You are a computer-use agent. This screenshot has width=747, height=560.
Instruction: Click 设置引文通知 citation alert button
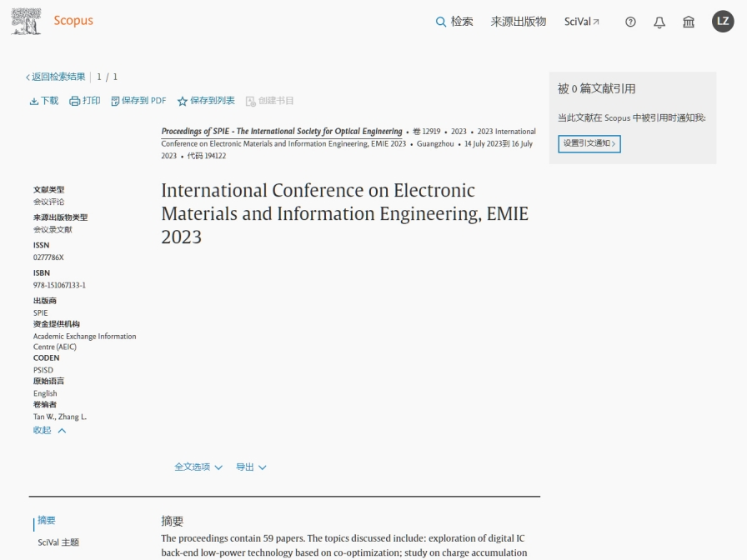589,143
